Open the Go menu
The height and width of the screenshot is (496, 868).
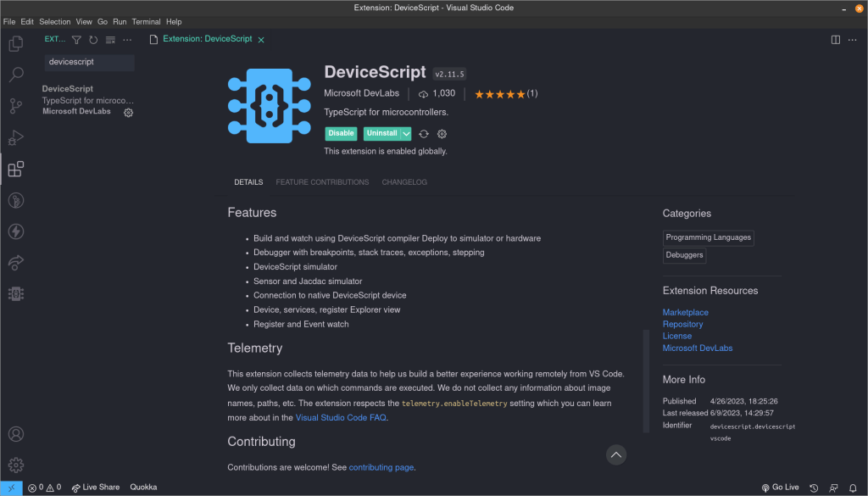click(103, 21)
